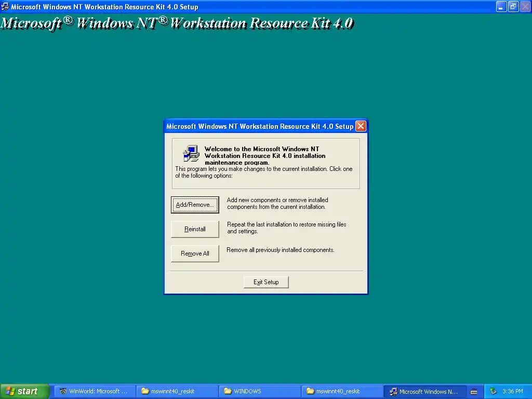The height and width of the screenshot is (399, 532).
Task: Click the WINDOWS taskbar folder icon
Action: coord(228,391)
